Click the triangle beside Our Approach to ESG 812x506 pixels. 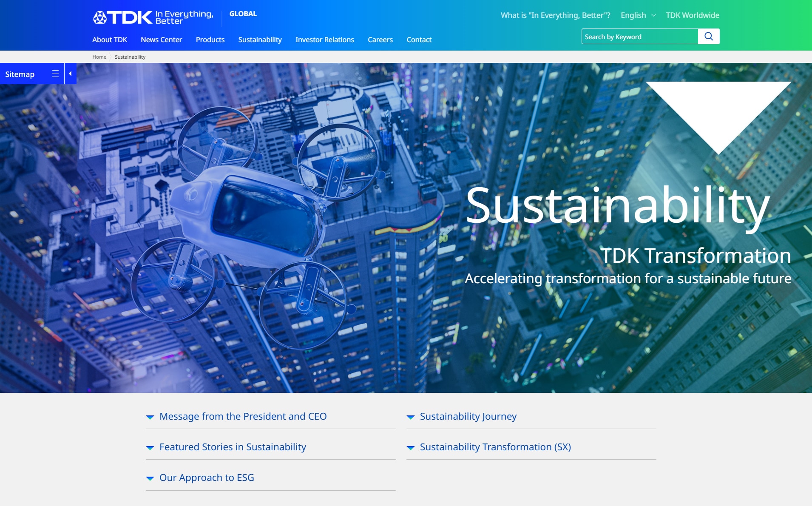coord(150,478)
